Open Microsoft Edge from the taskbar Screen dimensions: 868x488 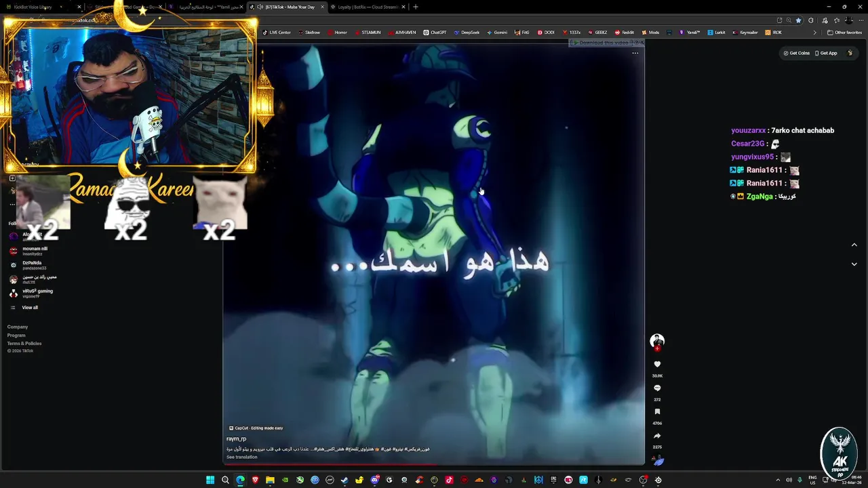pos(240,480)
